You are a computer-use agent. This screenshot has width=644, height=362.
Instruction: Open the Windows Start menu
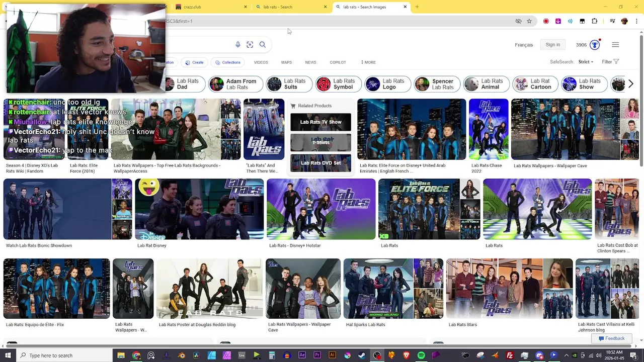[8, 355]
